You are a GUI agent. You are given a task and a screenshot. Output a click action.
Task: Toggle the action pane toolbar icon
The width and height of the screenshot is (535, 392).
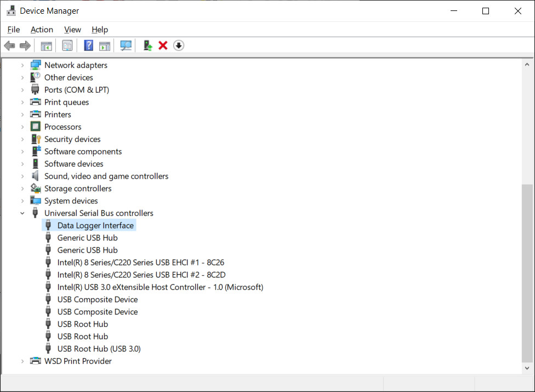click(x=104, y=46)
